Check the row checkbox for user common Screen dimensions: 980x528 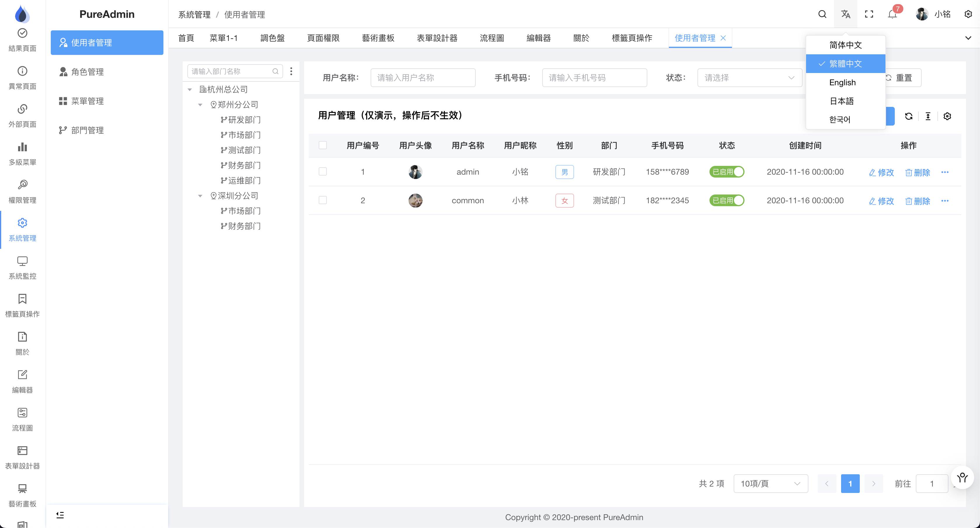point(322,200)
